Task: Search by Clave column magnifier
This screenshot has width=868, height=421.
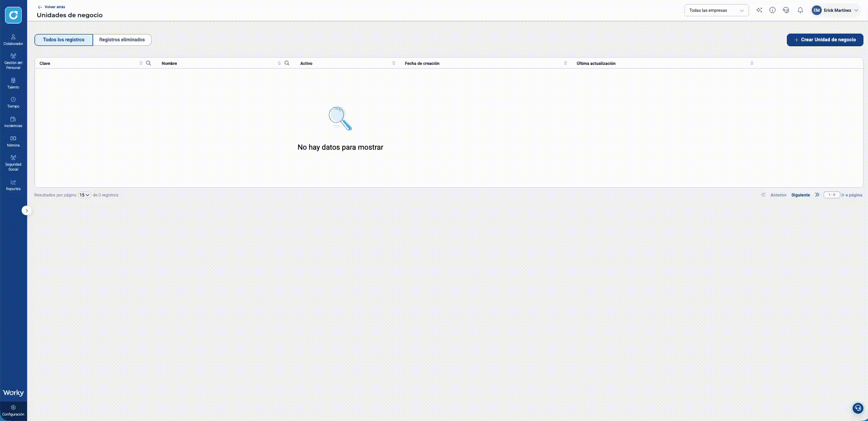Action: [x=148, y=63]
